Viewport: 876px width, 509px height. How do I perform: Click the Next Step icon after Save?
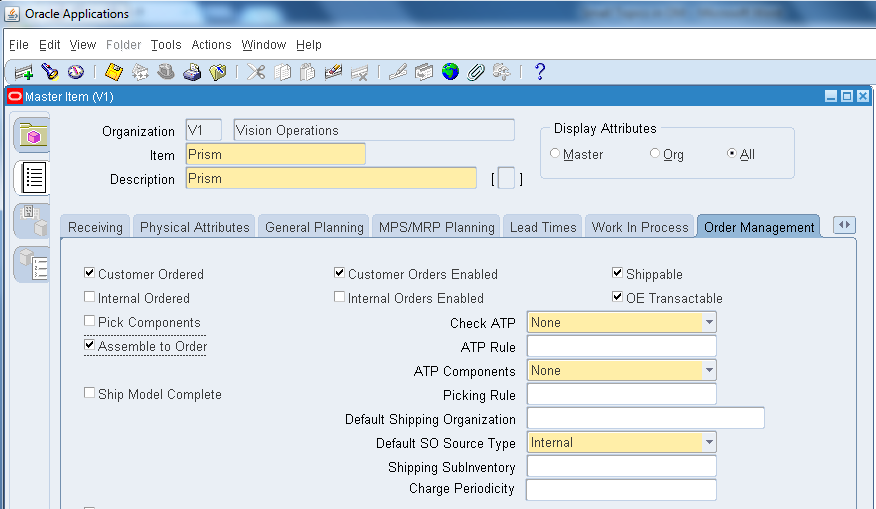point(140,72)
